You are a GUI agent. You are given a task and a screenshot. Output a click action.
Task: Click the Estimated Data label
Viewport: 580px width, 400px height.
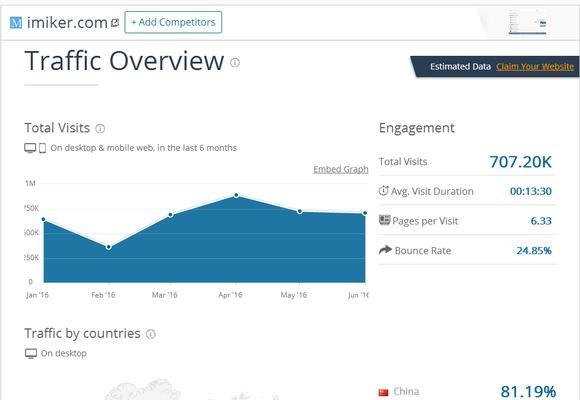tap(460, 67)
